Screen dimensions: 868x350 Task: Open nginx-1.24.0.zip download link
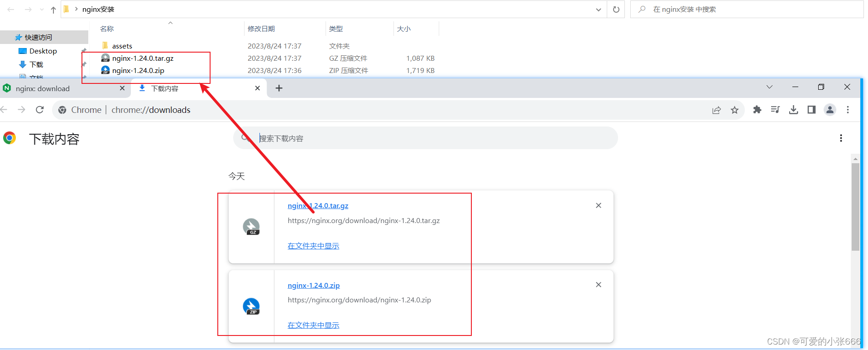point(313,285)
